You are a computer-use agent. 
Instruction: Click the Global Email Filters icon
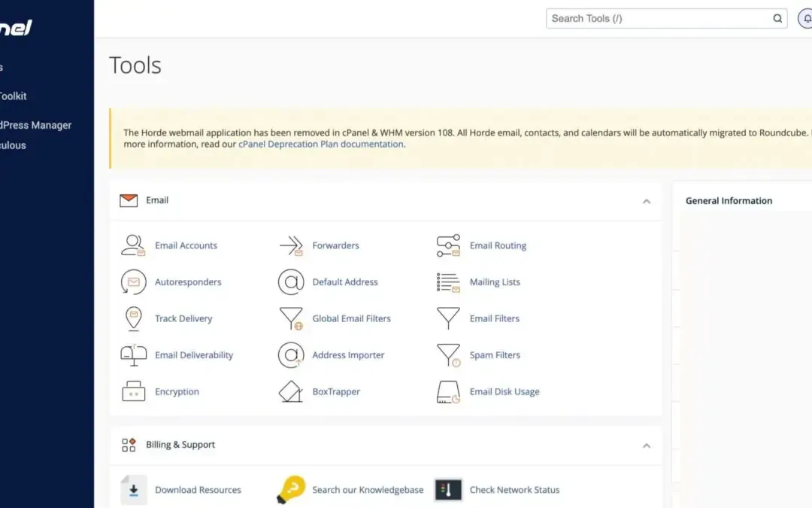coord(291,318)
